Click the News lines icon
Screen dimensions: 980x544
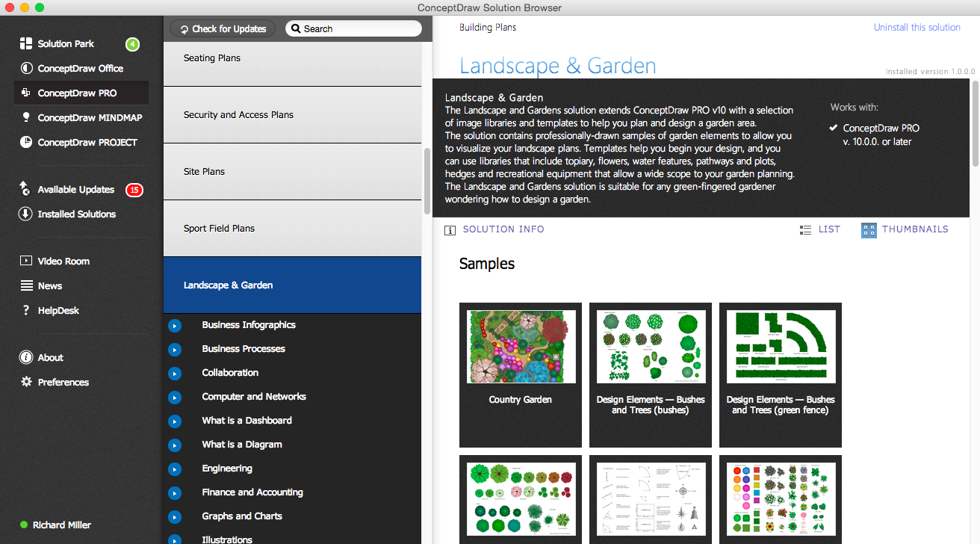(x=26, y=286)
